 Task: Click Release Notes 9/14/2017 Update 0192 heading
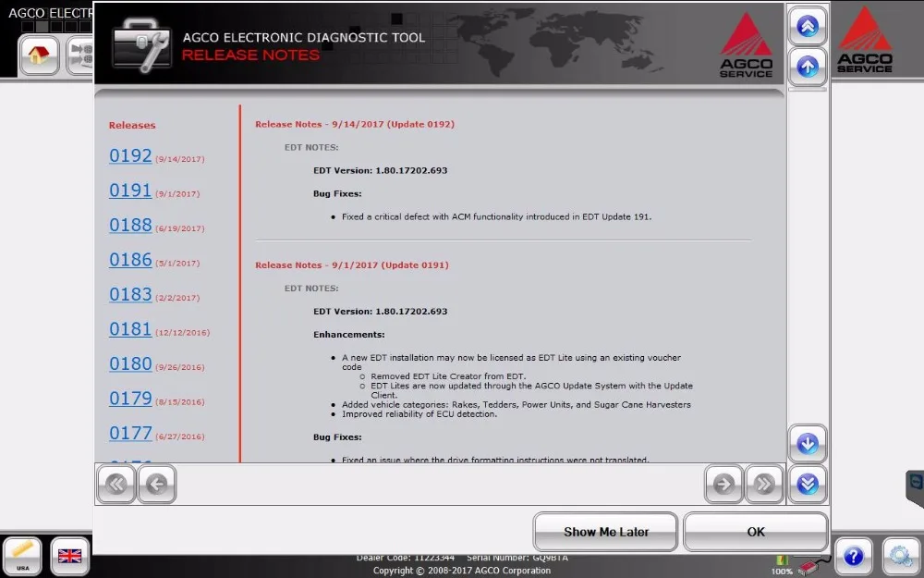tap(355, 125)
